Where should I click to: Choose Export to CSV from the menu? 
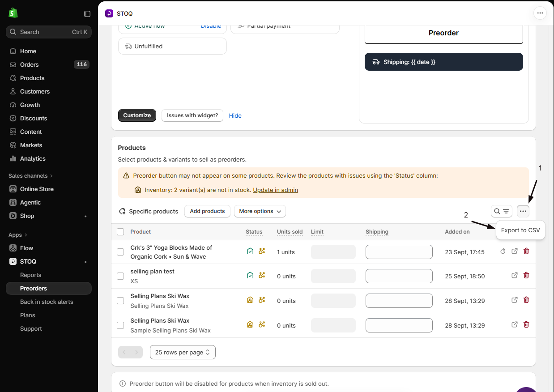click(520, 230)
